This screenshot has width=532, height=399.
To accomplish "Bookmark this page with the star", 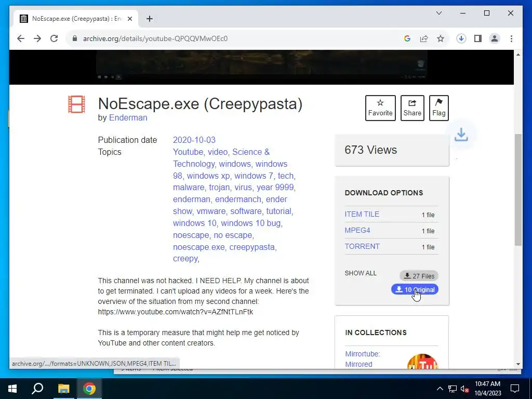I will (x=441, y=38).
